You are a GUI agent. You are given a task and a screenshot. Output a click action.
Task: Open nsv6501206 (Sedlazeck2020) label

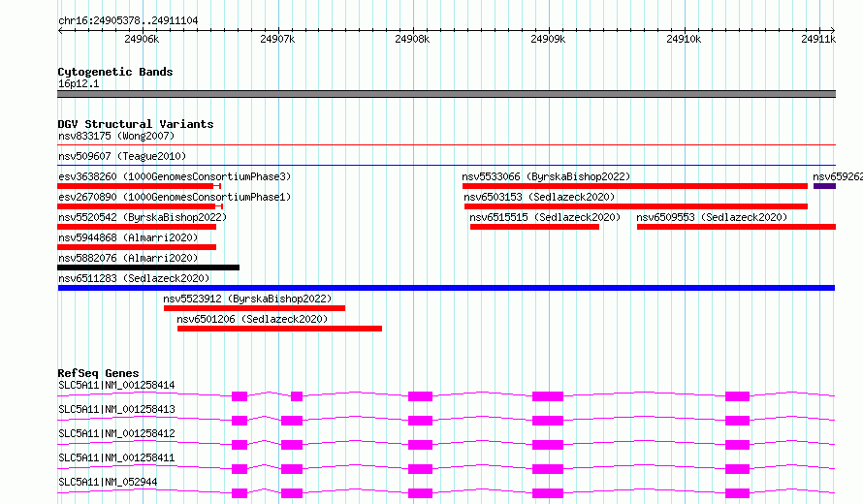[252, 319]
